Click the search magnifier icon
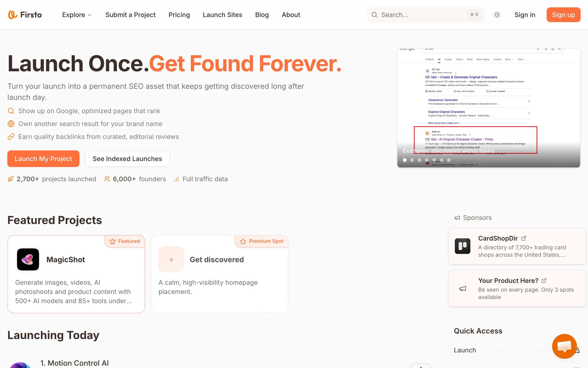The image size is (588, 368). tap(374, 15)
